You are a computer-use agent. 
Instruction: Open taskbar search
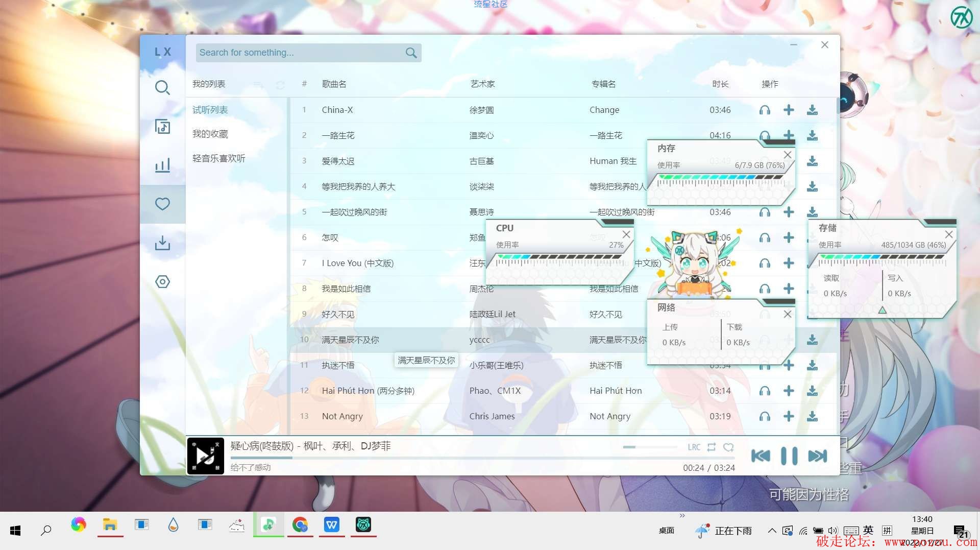click(46, 531)
